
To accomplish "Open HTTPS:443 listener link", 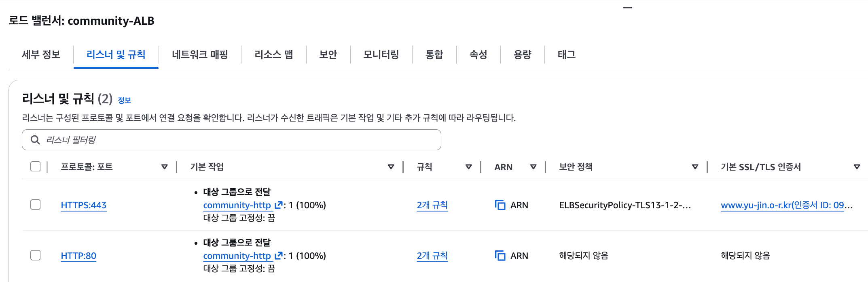I will pos(84,205).
